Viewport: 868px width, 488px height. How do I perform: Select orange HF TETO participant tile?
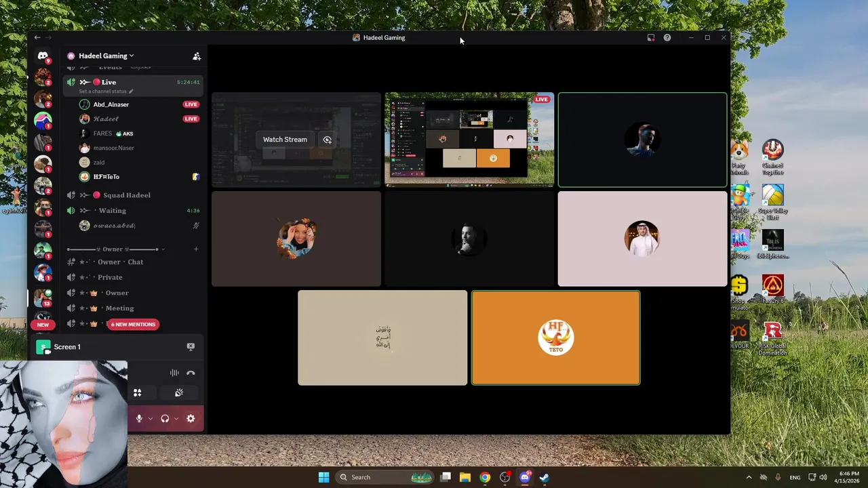coord(555,338)
